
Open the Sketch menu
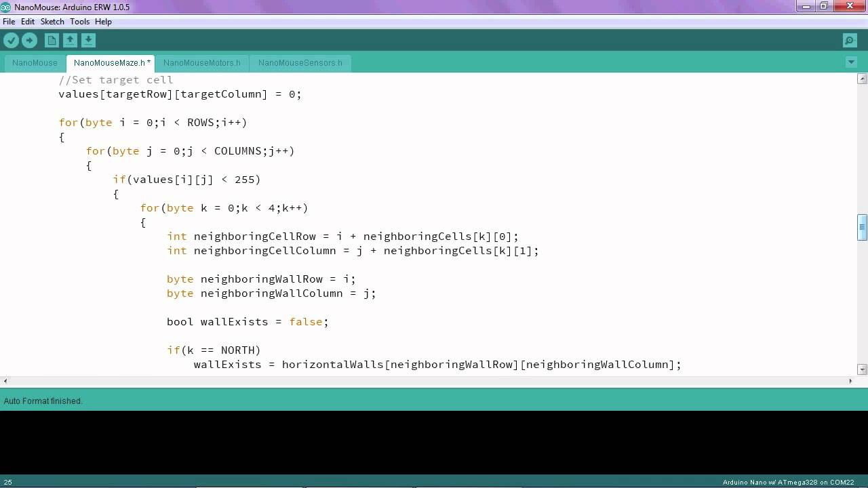click(52, 22)
